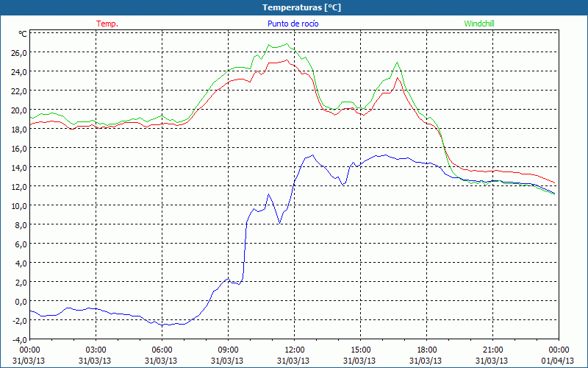Click the -4,0 y-axis value
Screen dimensions: 588x368
[19, 340]
